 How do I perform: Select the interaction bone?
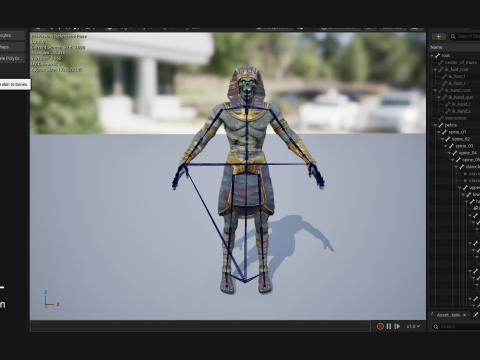455,118
